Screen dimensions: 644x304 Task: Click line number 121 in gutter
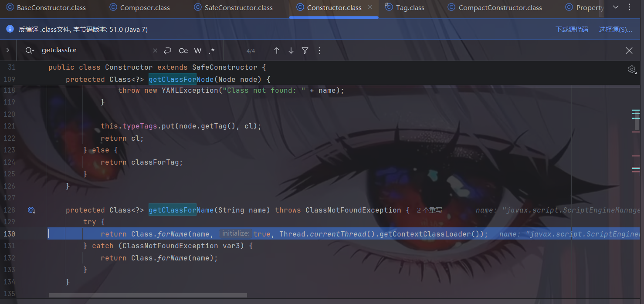click(x=9, y=126)
